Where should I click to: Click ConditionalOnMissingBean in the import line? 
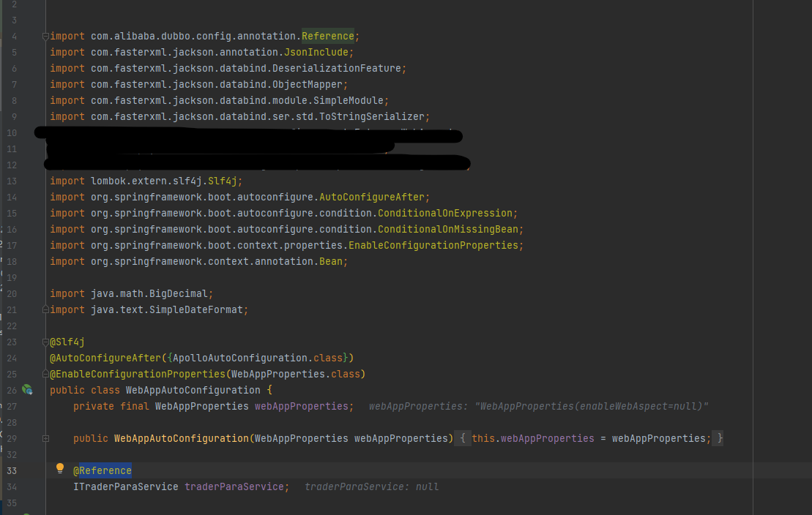448,229
